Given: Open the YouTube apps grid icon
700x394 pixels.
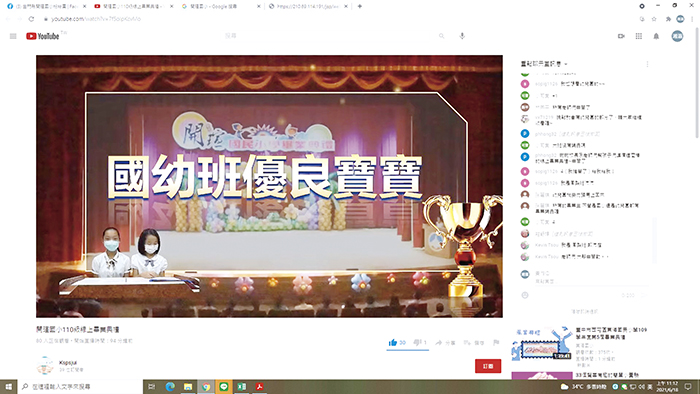Looking at the screenshot, I should (639, 36).
